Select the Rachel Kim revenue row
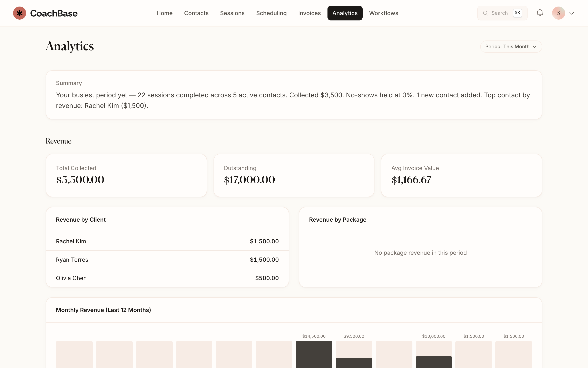The image size is (588, 368). pos(167,241)
